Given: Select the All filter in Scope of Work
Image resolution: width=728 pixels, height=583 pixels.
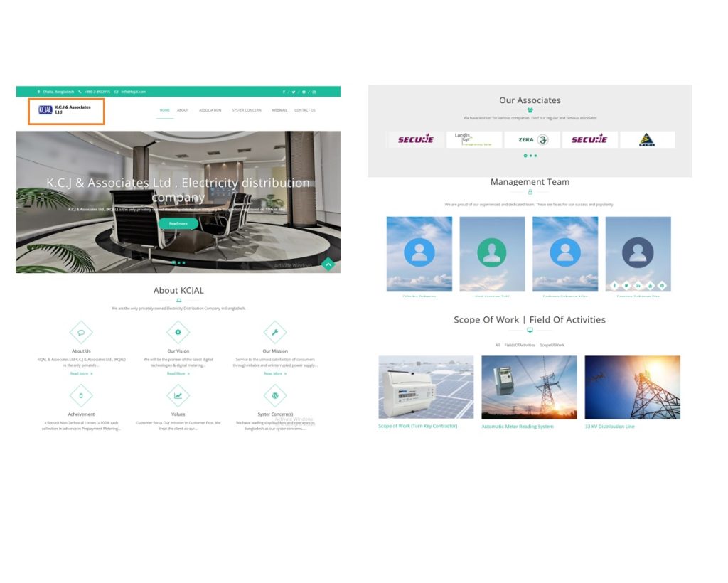Looking at the screenshot, I should (497, 345).
